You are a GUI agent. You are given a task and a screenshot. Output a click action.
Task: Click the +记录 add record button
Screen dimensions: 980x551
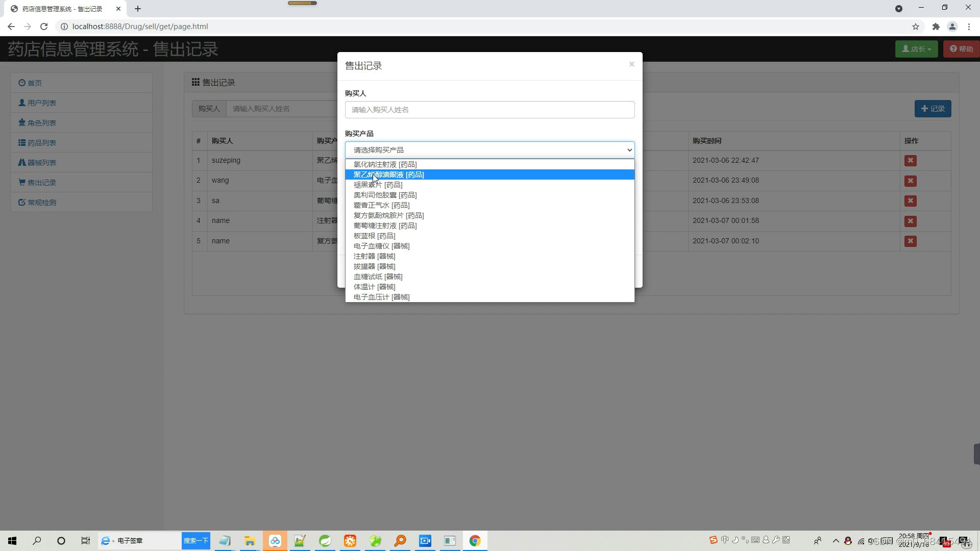click(933, 108)
